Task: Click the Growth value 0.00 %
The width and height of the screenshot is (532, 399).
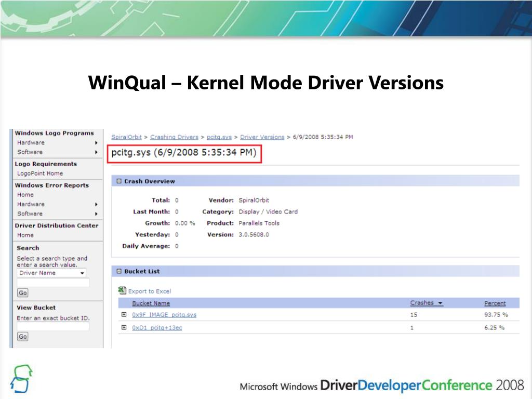Action: tap(185, 223)
